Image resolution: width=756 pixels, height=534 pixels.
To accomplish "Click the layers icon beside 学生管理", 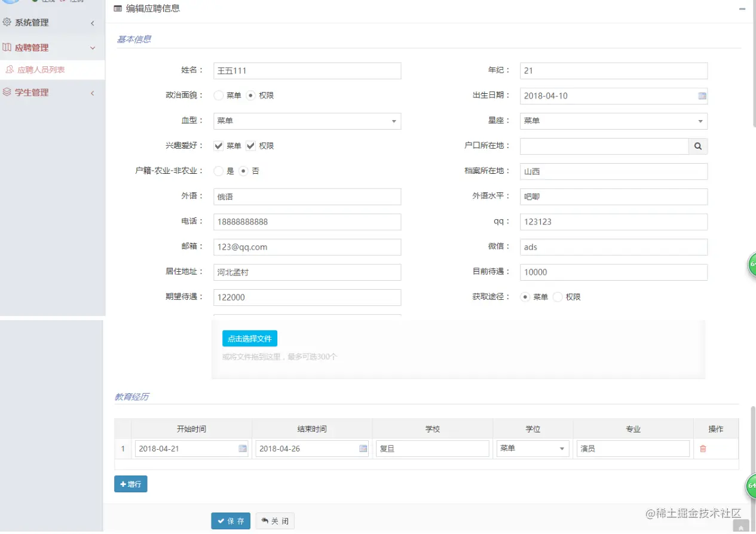I will tap(7, 92).
